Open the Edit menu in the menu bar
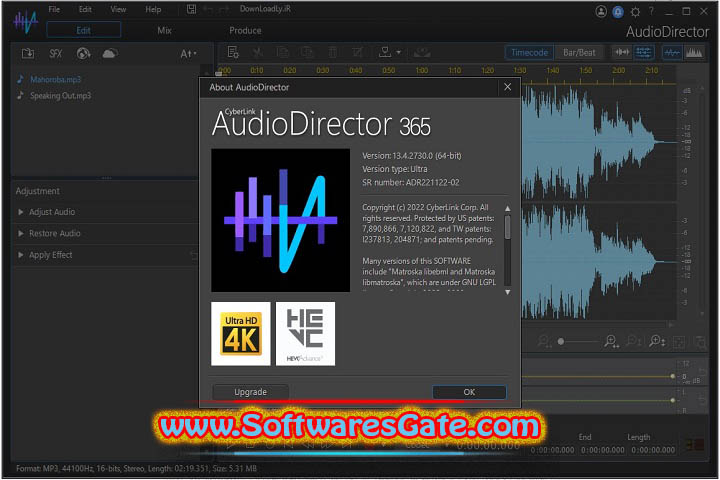 pyautogui.click(x=85, y=9)
